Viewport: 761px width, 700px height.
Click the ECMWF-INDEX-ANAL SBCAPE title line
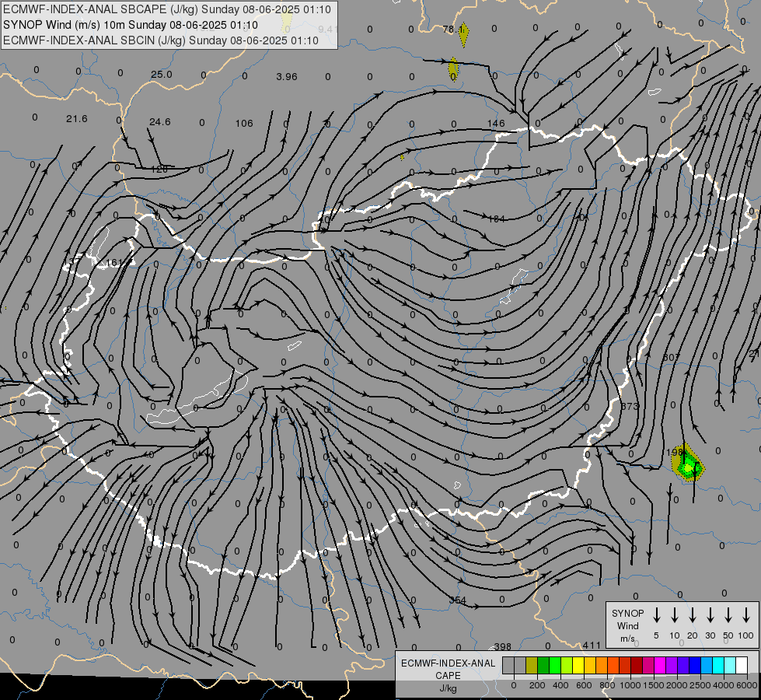pyautogui.click(x=167, y=9)
